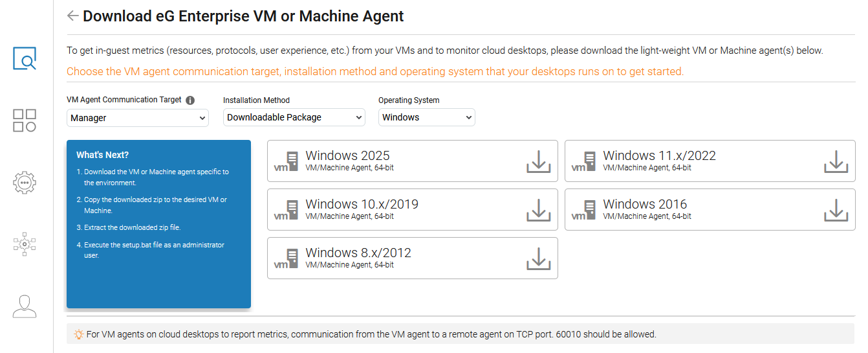Viewport: 868px width, 353px height.
Task: Open the user profile sidebar icon
Action: click(25, 306)
